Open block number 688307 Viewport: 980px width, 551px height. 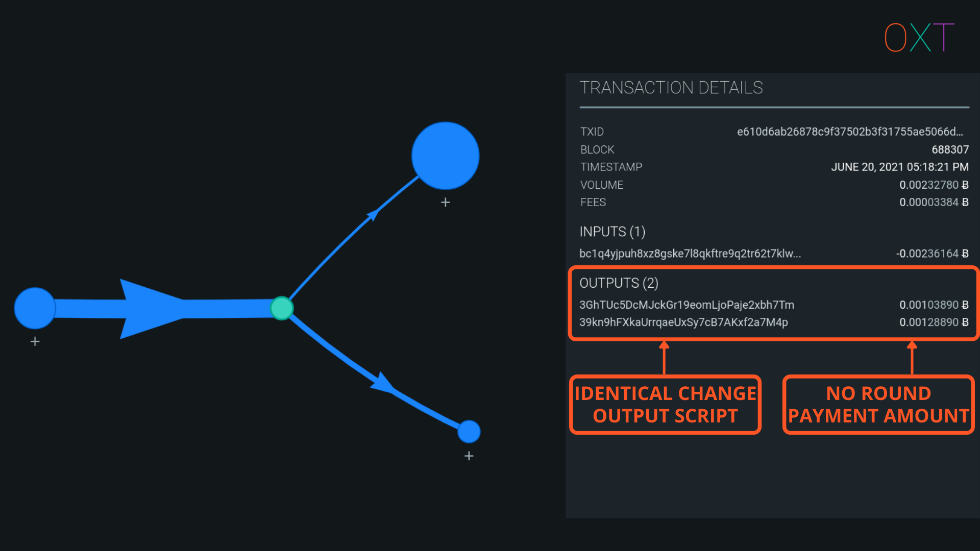click(x=950, y=149)
